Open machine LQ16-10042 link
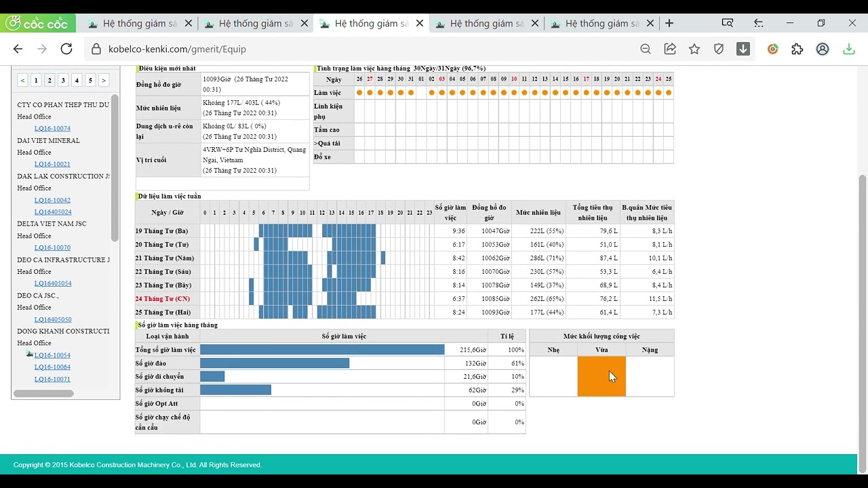 (52, 200)
